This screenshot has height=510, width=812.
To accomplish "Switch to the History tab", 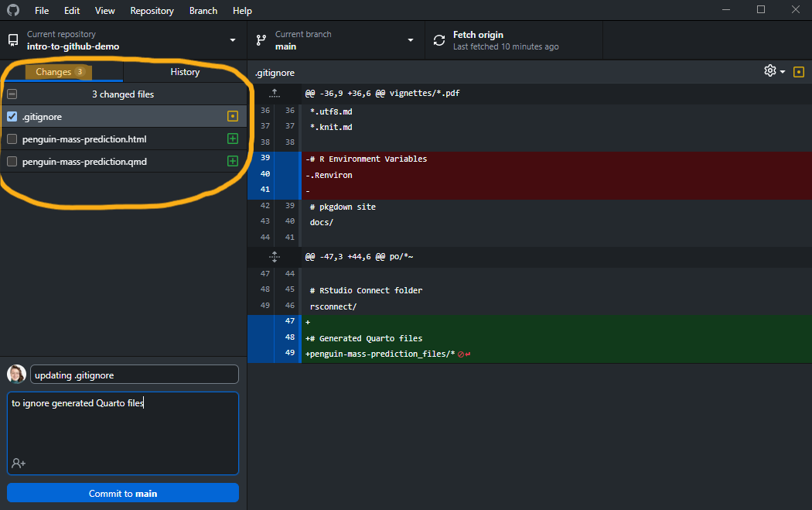I will coord(185,72).
